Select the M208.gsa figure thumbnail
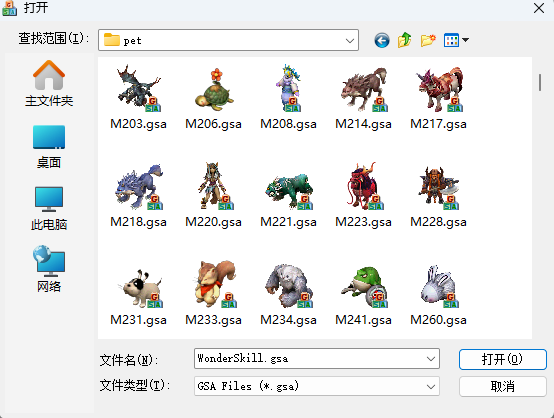 288,88
